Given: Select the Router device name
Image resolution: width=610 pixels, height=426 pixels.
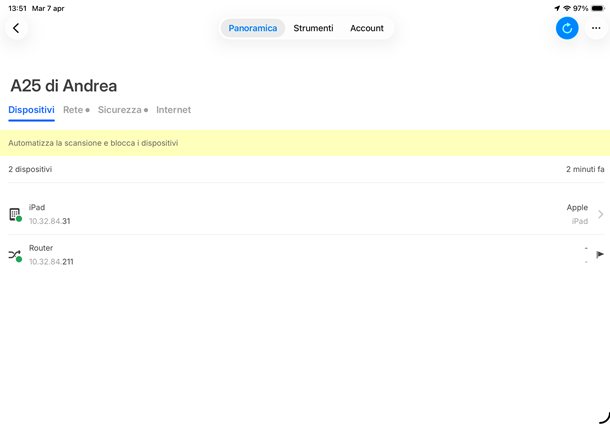Looking at the screenshot, I should point(41,248).
